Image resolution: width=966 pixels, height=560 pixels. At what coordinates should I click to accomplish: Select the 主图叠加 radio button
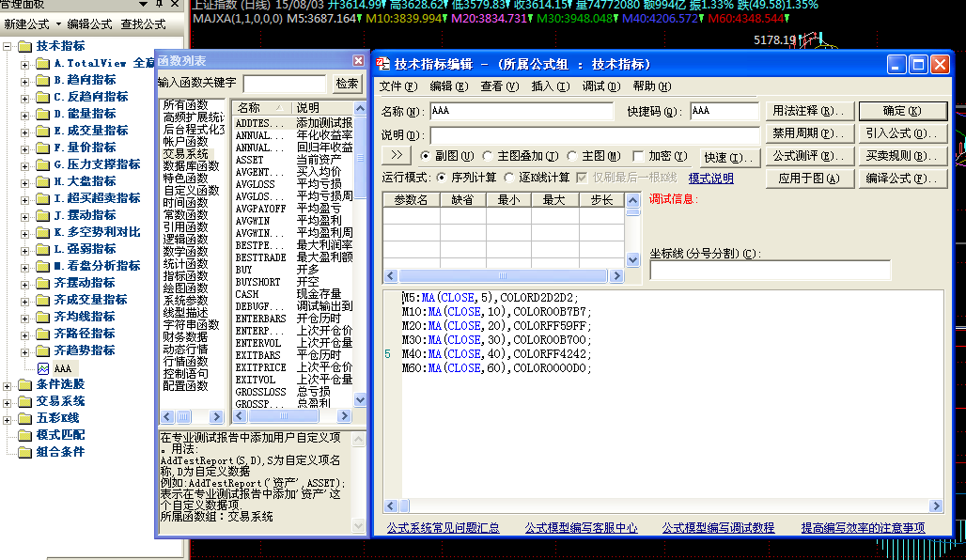tap(487, 156)
